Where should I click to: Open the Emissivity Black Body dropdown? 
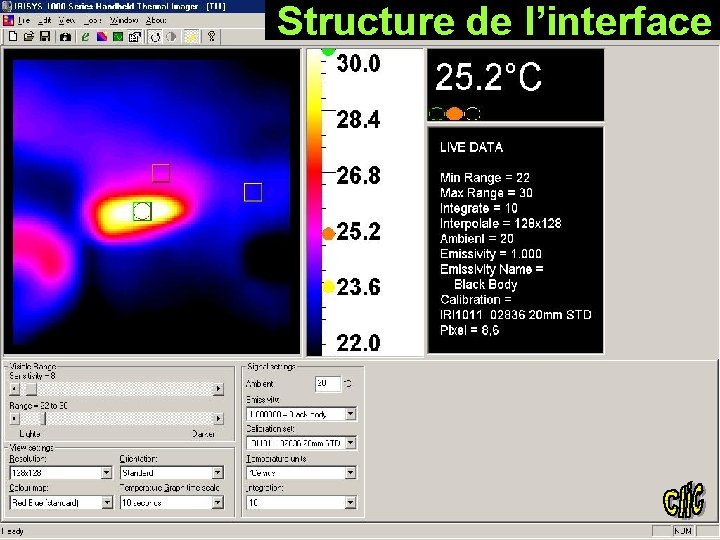301,414
